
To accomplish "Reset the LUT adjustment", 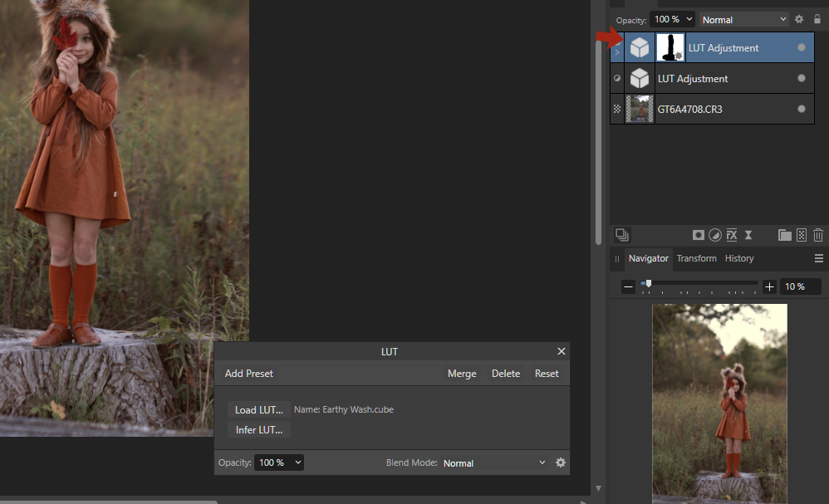I will [x=546, y=373].
